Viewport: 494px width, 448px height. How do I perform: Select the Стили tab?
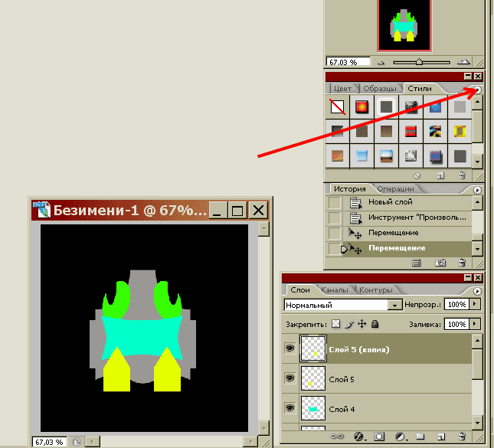click(x=420, y=89)
